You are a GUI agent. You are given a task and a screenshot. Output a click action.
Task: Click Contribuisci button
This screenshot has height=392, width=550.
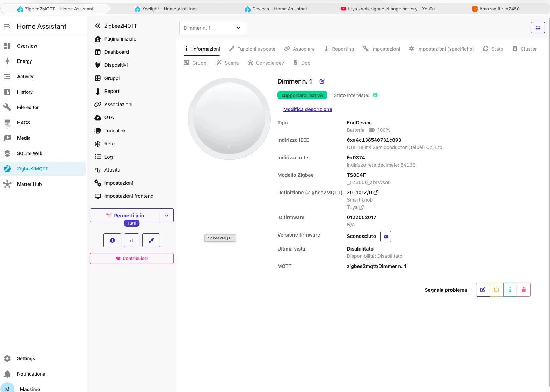(x=132, y=259)
